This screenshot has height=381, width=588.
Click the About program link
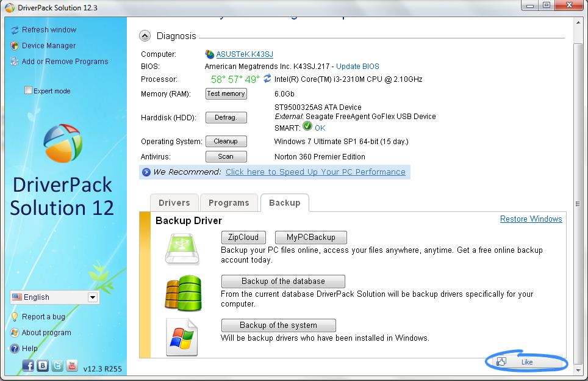pos(46,333)
